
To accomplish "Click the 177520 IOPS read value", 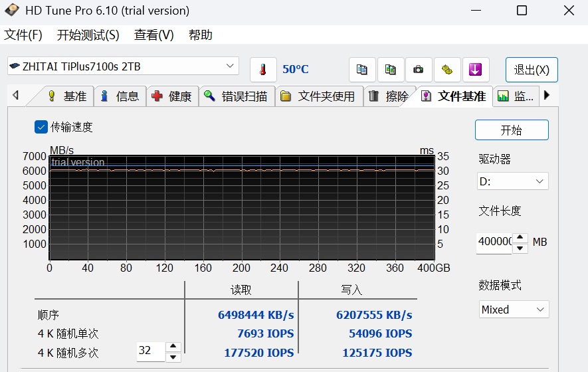I will tap(259, 353).
